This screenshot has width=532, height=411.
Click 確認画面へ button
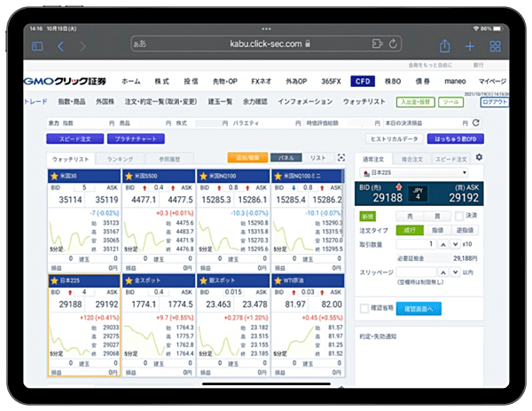(x=419, y=309)
